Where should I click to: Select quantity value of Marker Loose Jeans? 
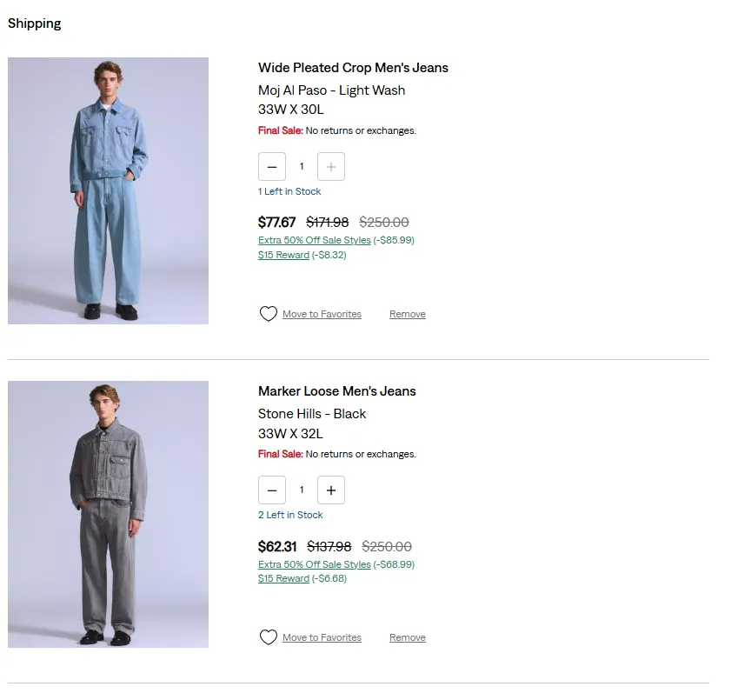click(302, 490)
